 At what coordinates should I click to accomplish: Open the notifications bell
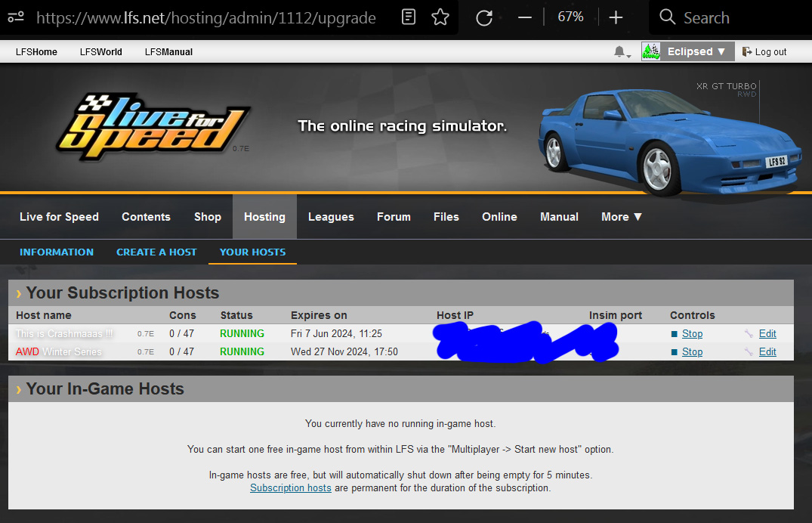pyautogui.click(x=622, y=52)
